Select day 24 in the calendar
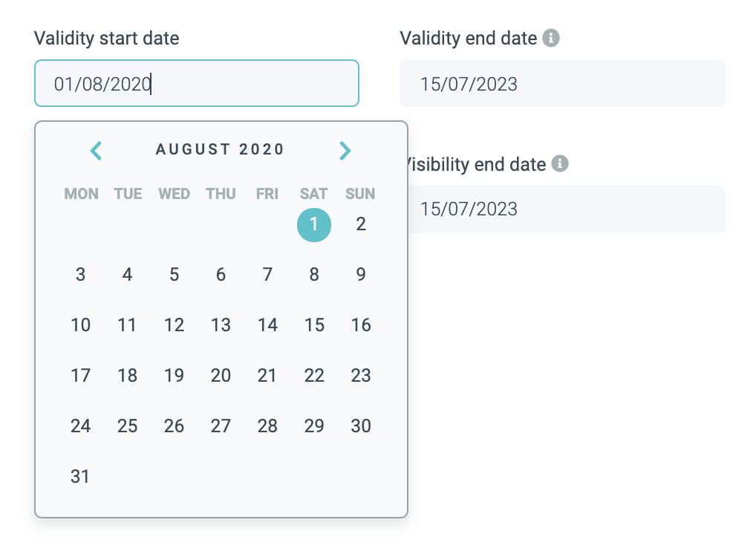This screenshot has height=560, width=756. point(80,426)
